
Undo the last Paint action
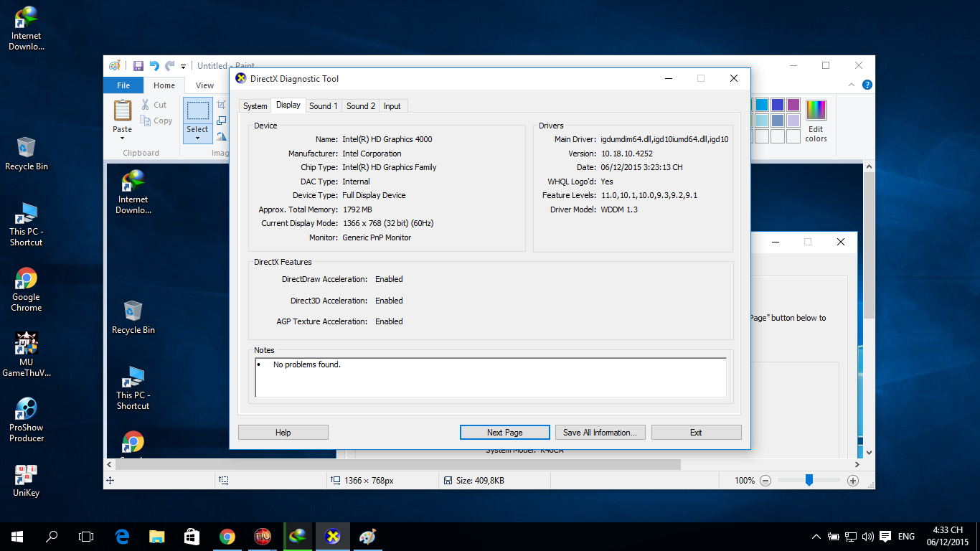coord(154,66)
